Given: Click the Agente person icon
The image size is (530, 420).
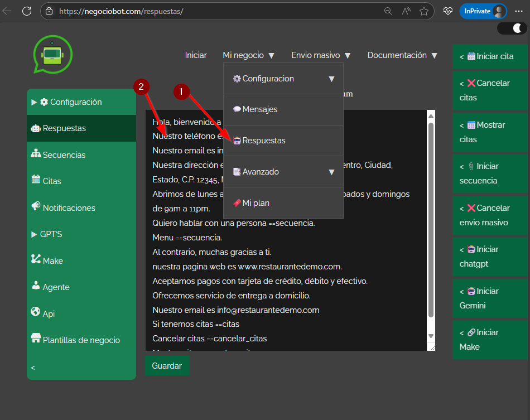Looking at the screenshot, I should (x=36, y=286).
